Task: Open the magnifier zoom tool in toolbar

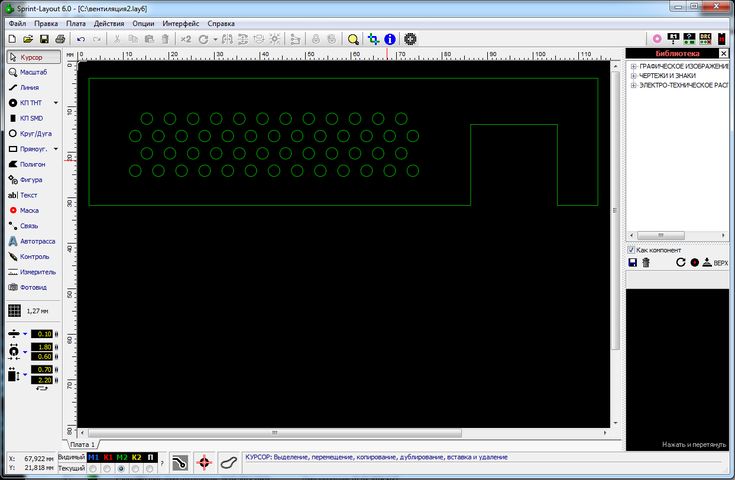Action: tap(353, 39)
